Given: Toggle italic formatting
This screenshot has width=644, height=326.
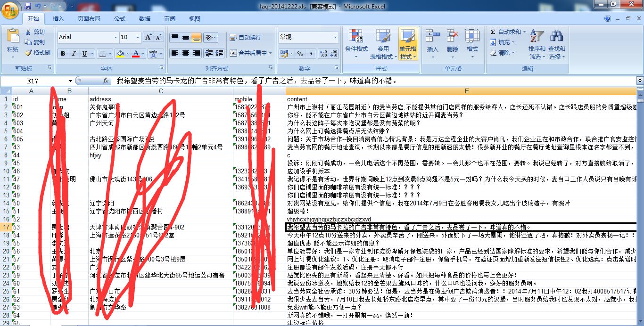Looking at the screenshot, I should tap(74, 54).
